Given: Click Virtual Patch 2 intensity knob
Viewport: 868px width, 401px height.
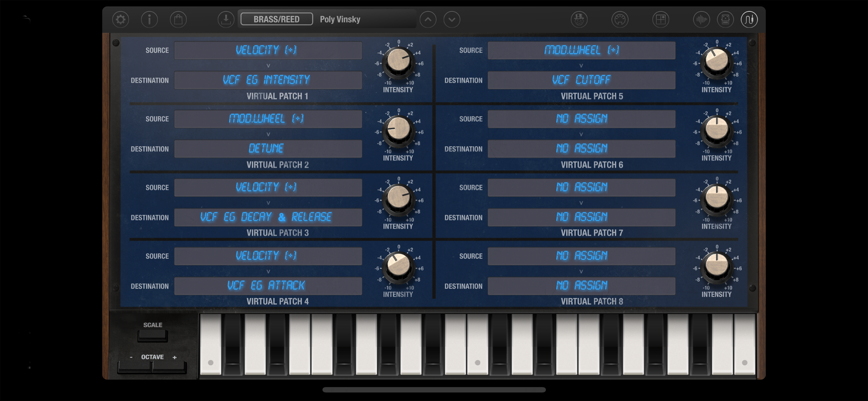Looking at the screenshot, I should pyautogui.click(x=398, y=129).
